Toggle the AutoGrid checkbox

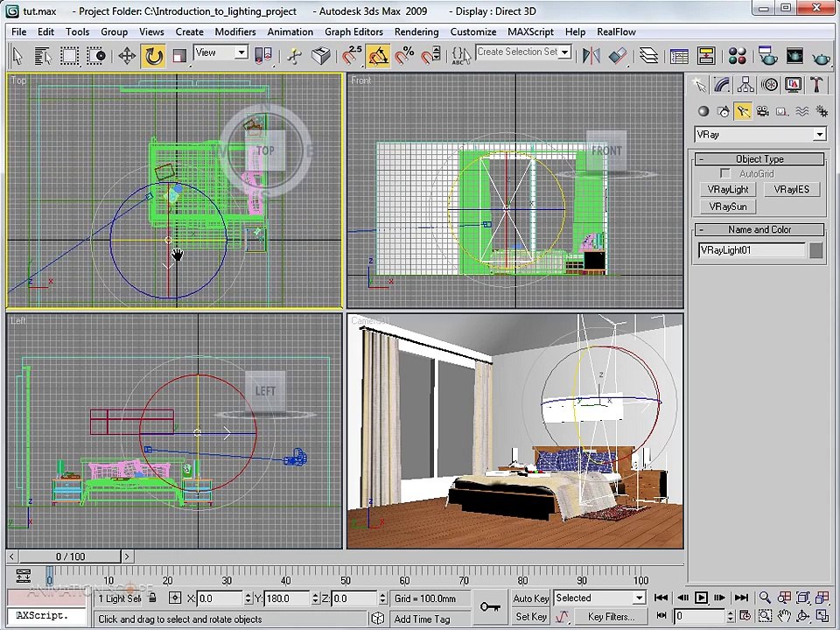coord(725,173)
